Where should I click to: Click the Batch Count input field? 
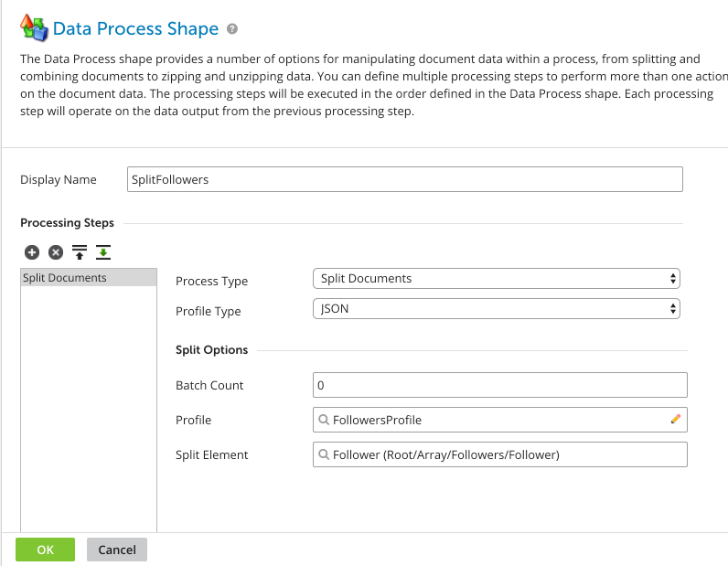point(500,385)
